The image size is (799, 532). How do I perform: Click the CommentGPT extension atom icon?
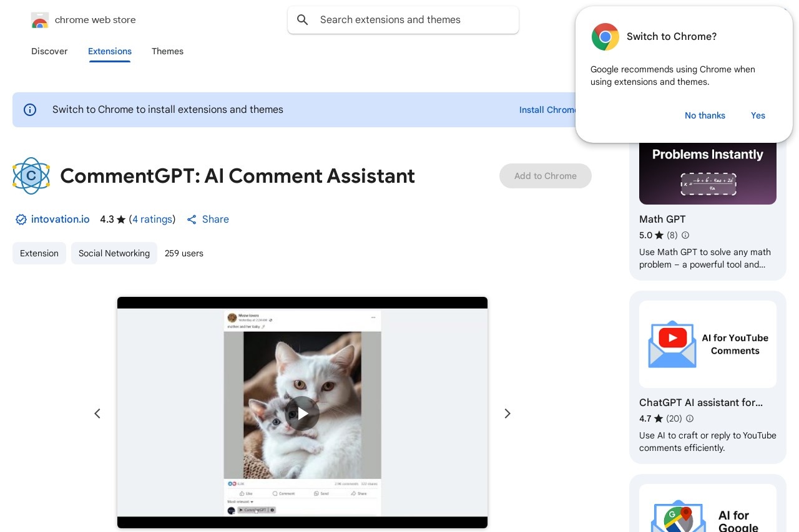tap(31, 176)
